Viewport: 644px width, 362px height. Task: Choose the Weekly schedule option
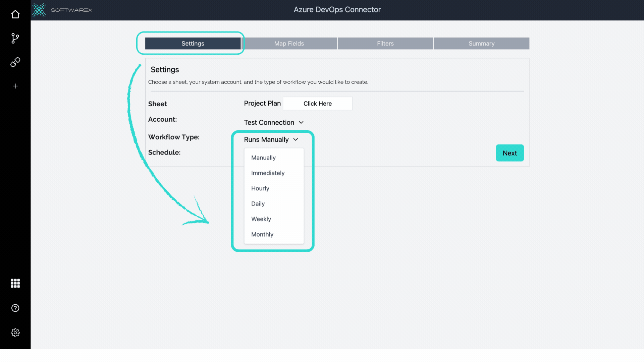click(x=274, y=219)
